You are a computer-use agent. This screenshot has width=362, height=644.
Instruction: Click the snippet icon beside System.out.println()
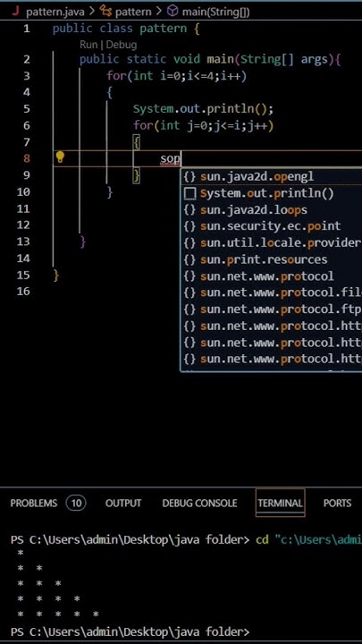click(189, 193)
